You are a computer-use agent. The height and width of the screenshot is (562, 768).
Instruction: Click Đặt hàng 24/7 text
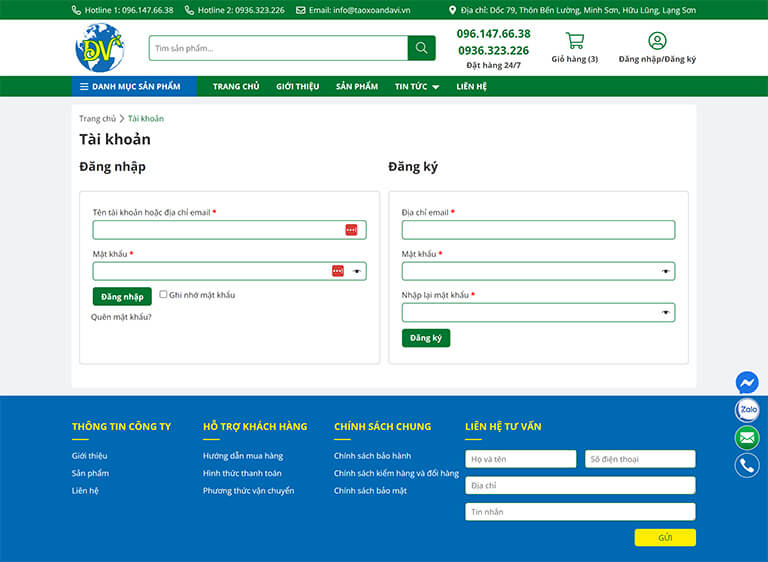click(493, 65)
